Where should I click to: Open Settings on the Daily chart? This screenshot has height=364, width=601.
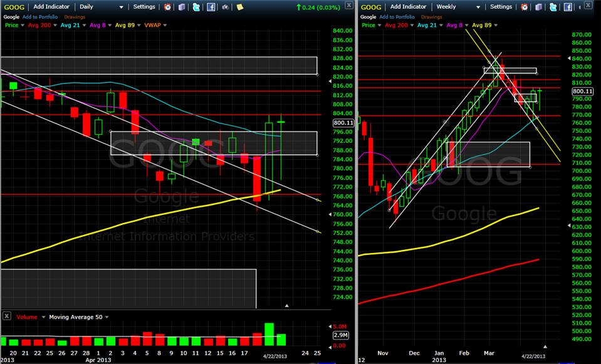(144, 6)
